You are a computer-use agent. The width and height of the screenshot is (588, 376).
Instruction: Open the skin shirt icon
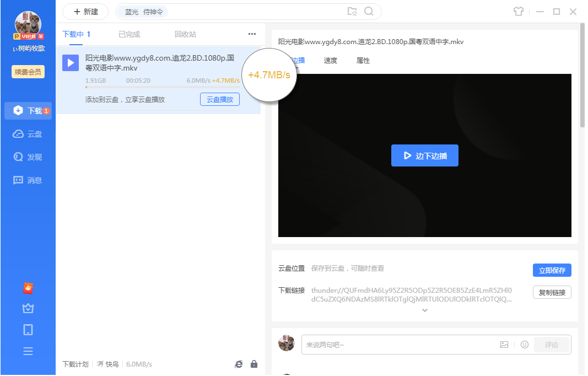[519, 12]
